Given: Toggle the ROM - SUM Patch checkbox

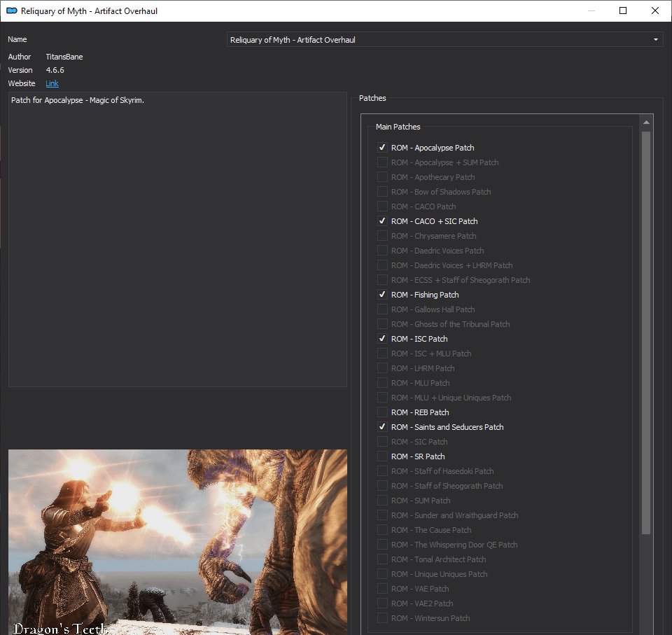Looking at the screenshot, I should pyautogui.click(x=382, y=501).
